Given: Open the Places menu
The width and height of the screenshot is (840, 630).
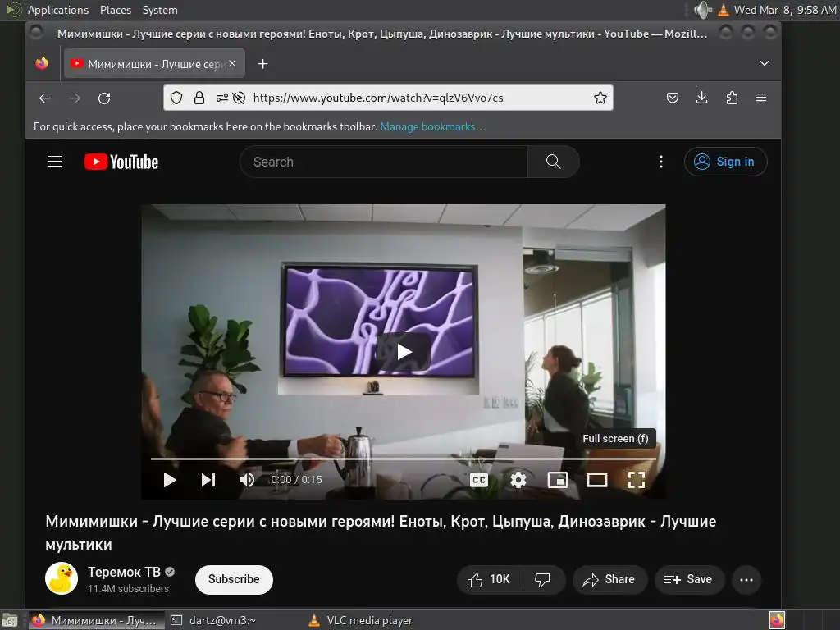Looking at the screenshot, I should [x=115, y=10].
